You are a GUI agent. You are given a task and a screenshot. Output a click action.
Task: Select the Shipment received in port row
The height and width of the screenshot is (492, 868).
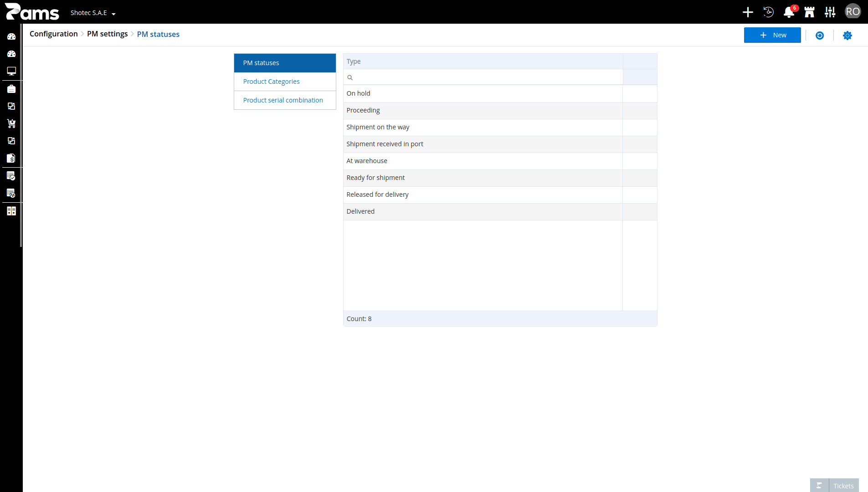click(x=500, y=144)
